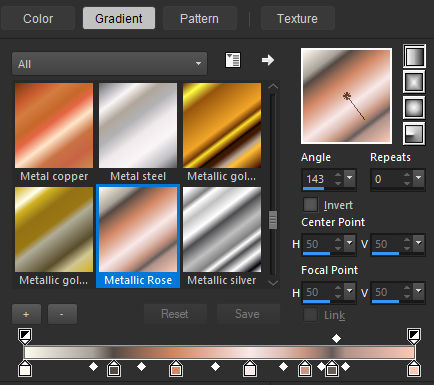Open the gradient category dropdown showing All
Screen dimensions: 434x385
[109, 63]
